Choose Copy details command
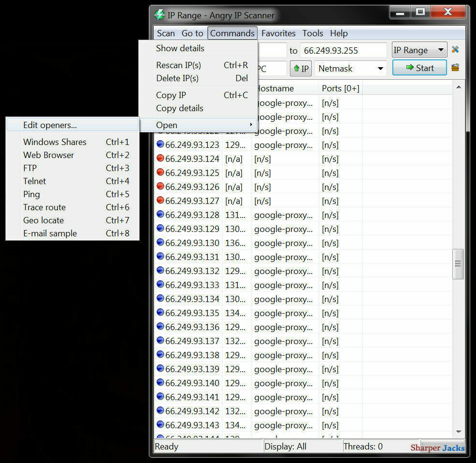The width and height of the screenshot is (476, 463). [198, 108]
